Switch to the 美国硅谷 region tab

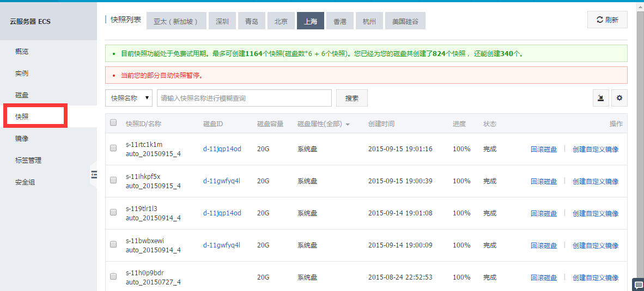(405, 22)
